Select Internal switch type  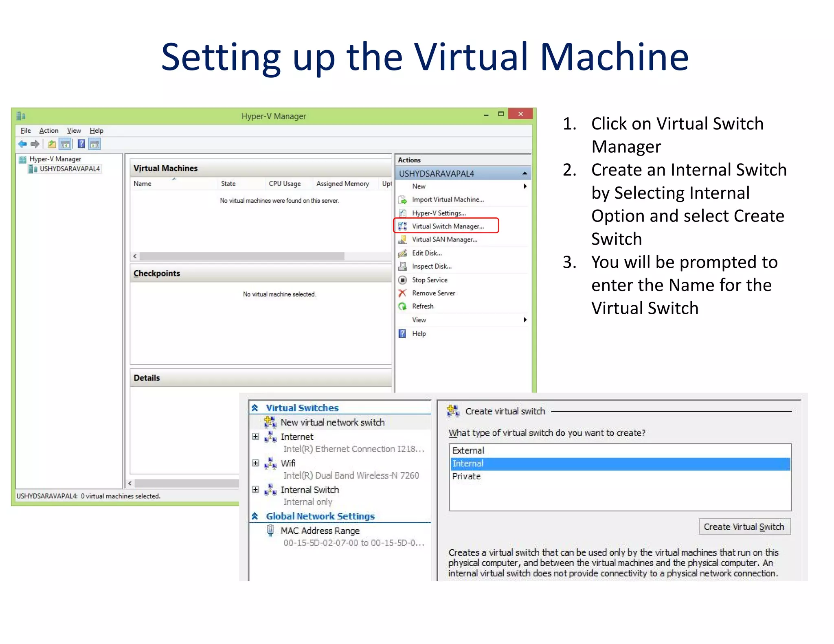tap(620, 464)
